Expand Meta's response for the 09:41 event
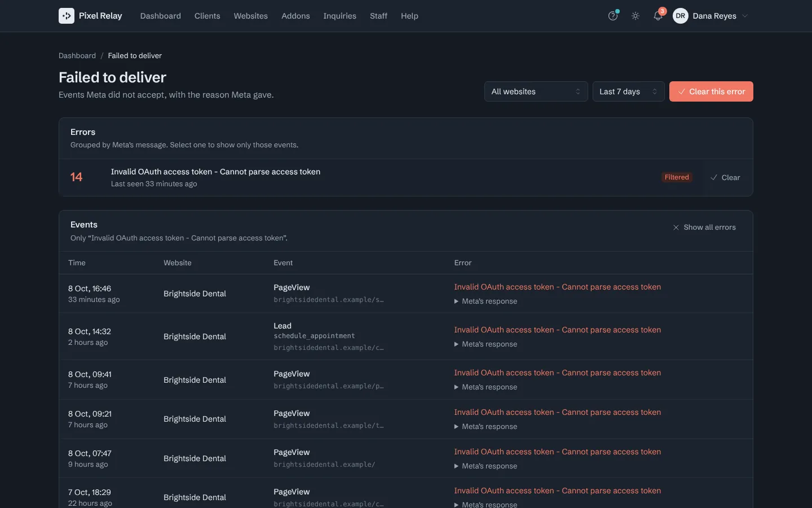The image size is (812, 508). [x=486, y=387]
